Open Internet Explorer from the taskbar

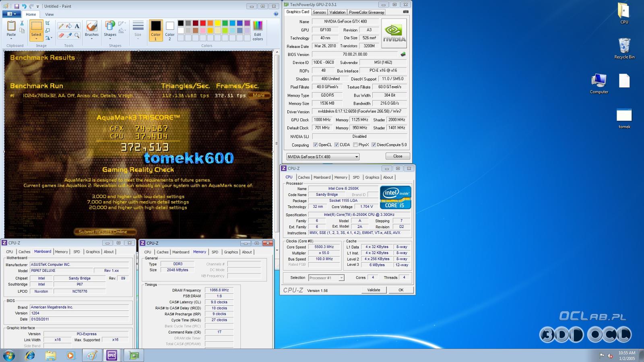[30, 356]
